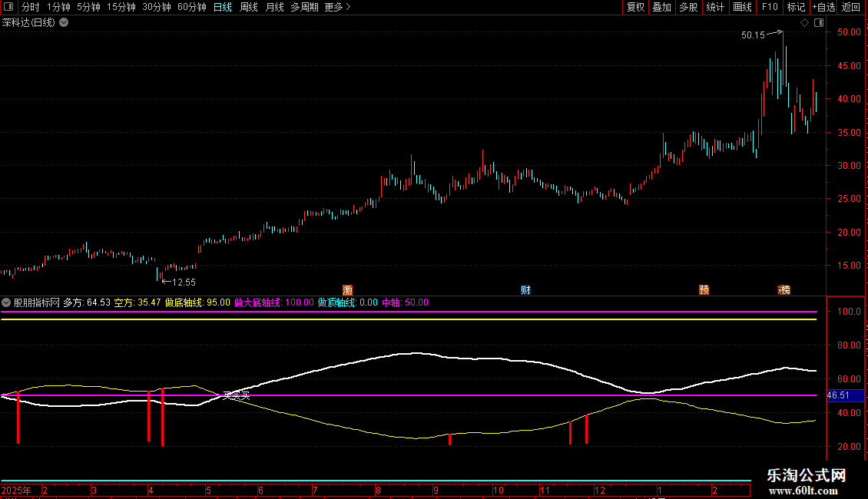
Task: Open the 统计 statistics tool
Action: (x=715, y=7)
